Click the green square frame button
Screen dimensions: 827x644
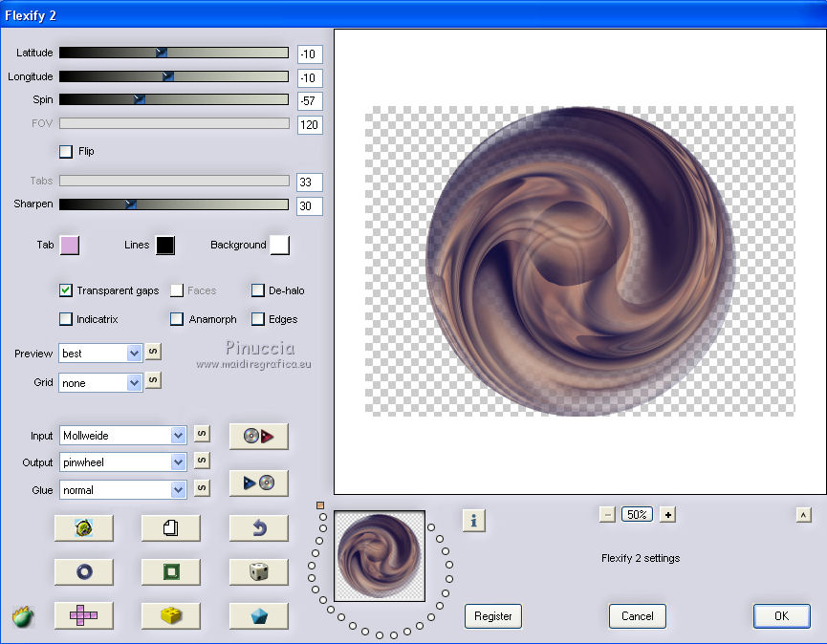tap(171, 571)
